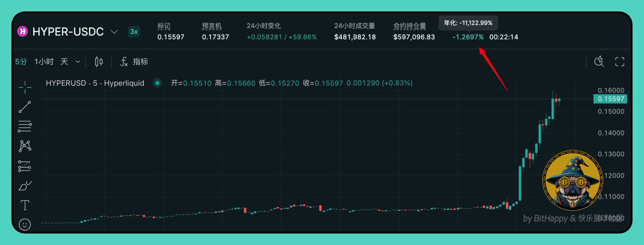The width and height of the screenshot is (644, 245).
Task: Select the 天 daily timeframe
Action: (x=64, y=62)
